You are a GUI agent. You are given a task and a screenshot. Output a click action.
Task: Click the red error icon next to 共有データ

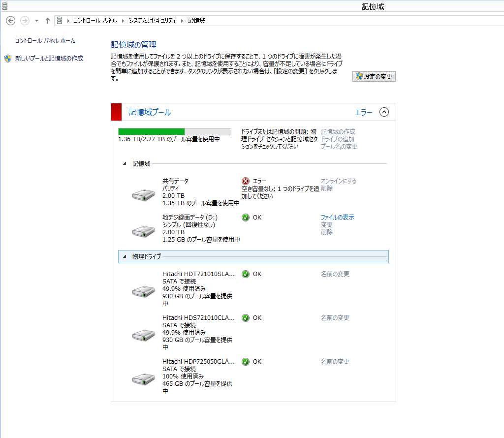coord(245,181)
